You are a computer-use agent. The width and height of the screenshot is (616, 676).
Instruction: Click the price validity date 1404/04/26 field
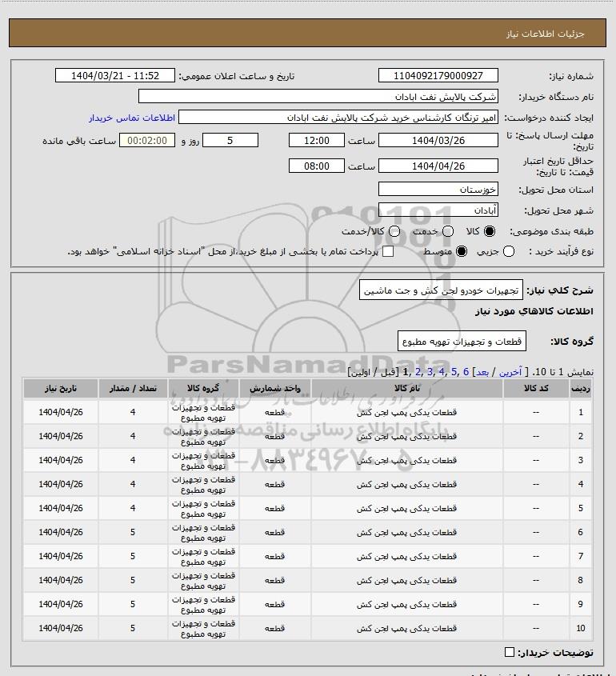click(438, 166)
